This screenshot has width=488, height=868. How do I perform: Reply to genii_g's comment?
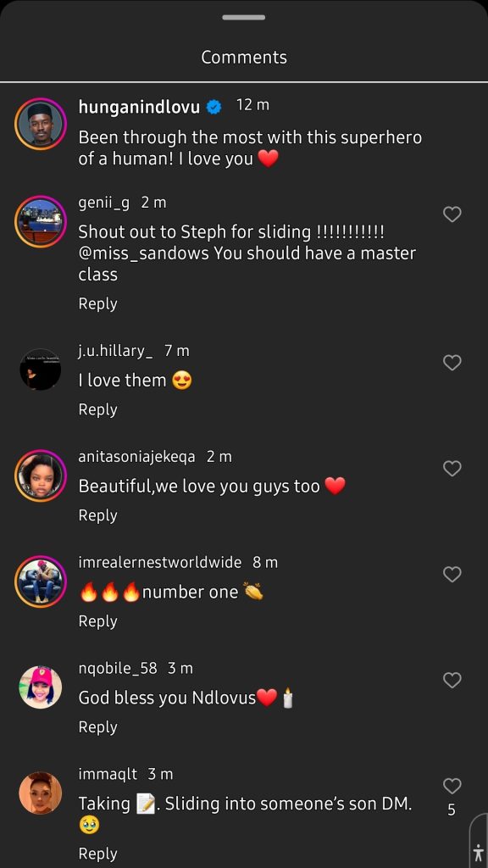click(98, 304)
